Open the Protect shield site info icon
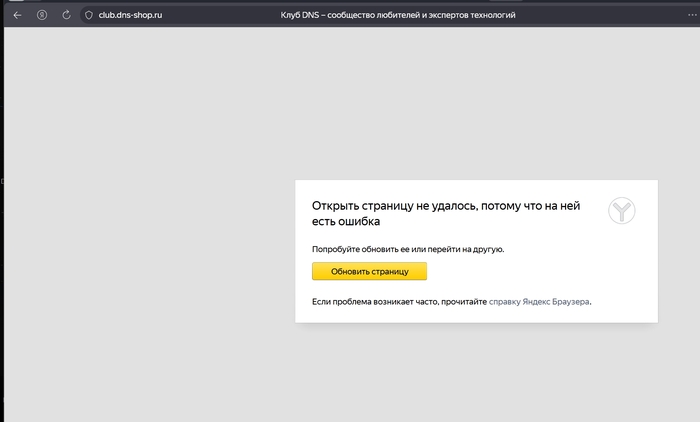Screen dimensions: 700x422 88,15
